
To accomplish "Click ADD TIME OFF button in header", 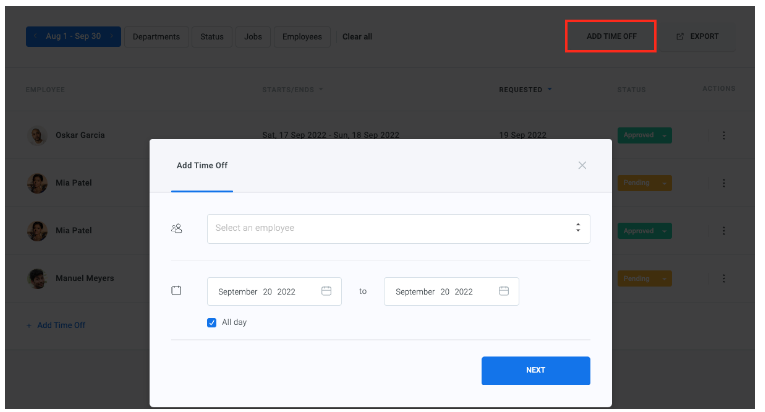I will pos(611,36).
